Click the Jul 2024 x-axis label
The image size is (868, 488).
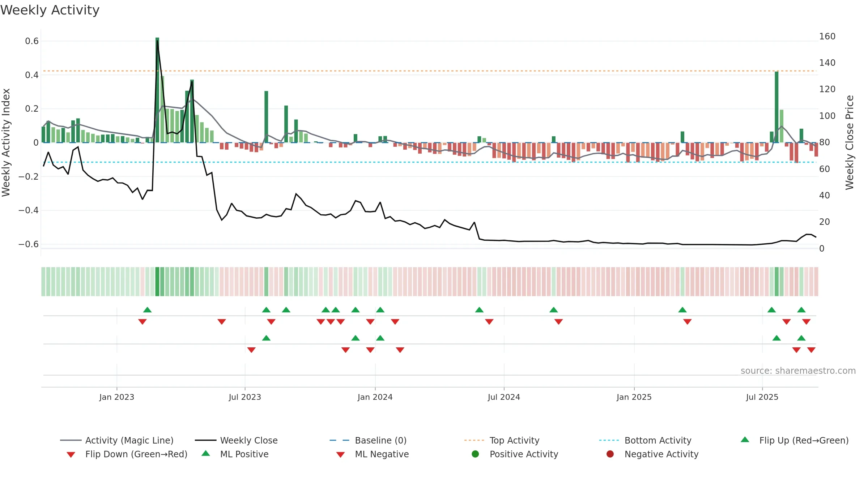(x=504, y=397)
